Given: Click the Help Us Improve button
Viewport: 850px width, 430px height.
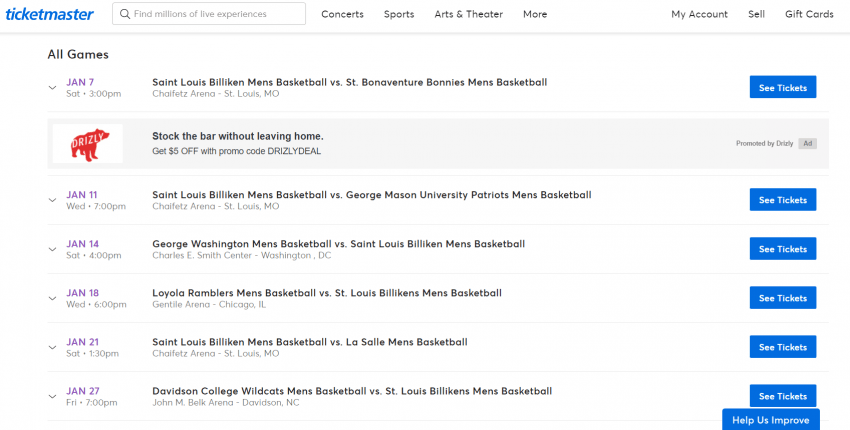Looking at the screenshot, I should pyautogui.click(x=770, y=420).
